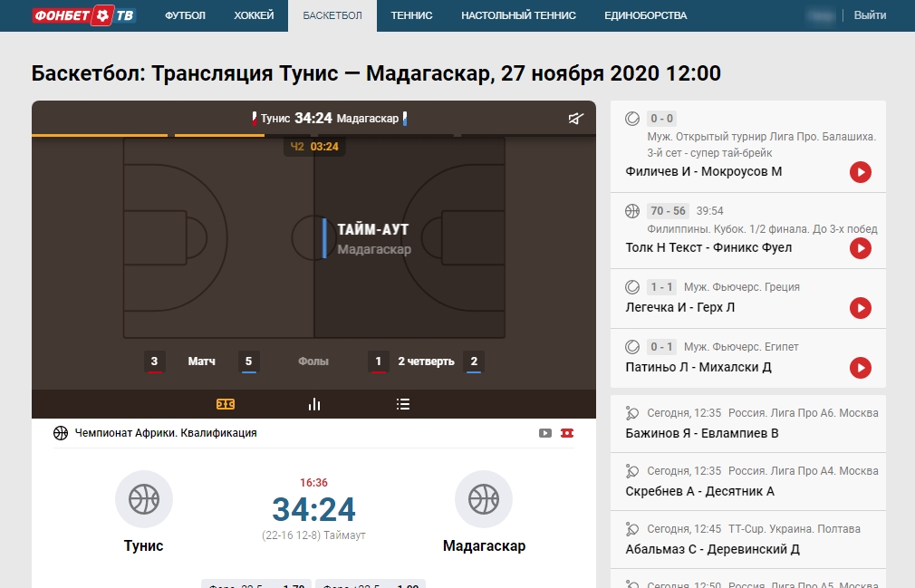Screen dimensions: 915x588
Task: Click the Мадагаскар team logo
Action: (484, 499)
